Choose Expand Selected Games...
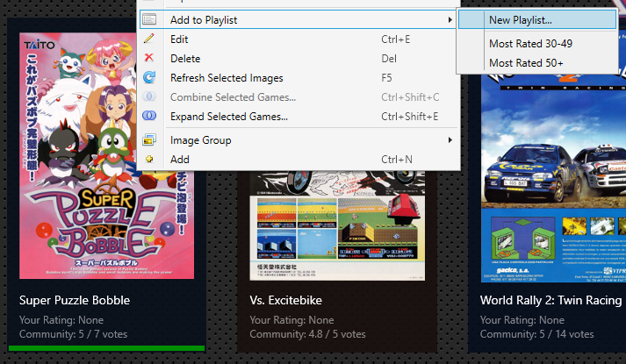626x364 pixels. click(299, 117)
